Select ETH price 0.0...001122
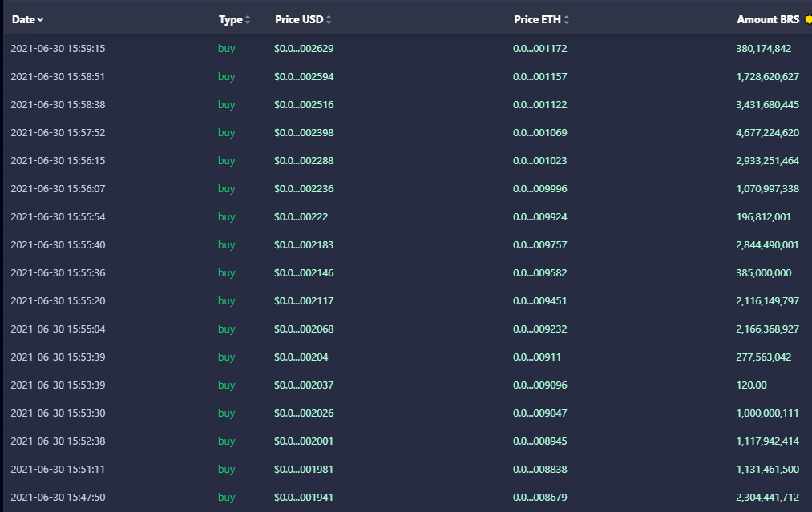This screenshot has height=512, width=812. tap(540, 105)
